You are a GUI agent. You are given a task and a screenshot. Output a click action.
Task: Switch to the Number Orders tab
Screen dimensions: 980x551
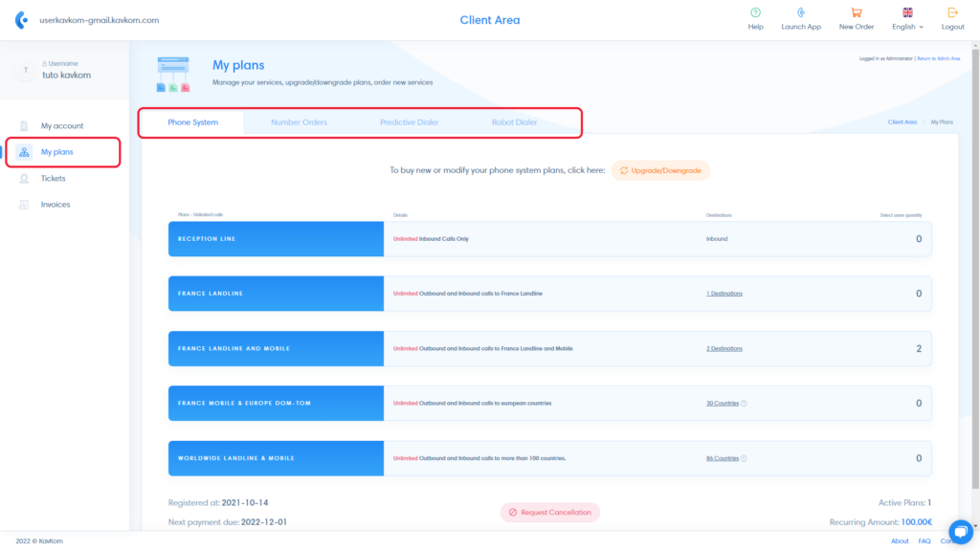click(299, 122)
